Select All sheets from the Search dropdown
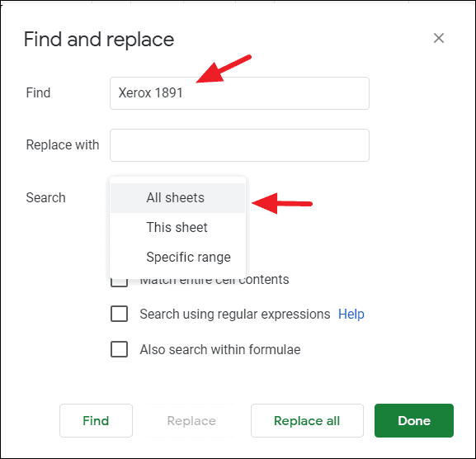Viewport: 476px width, 459px height. click(x=177, y=198)
